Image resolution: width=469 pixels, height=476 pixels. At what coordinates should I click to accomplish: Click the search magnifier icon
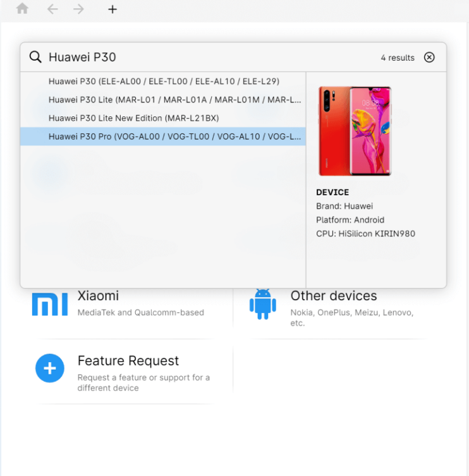tap(35, 57)
